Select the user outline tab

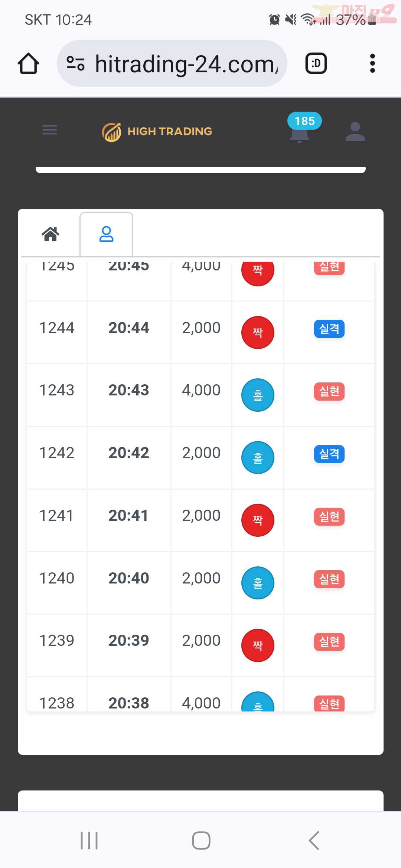[106, 234]
